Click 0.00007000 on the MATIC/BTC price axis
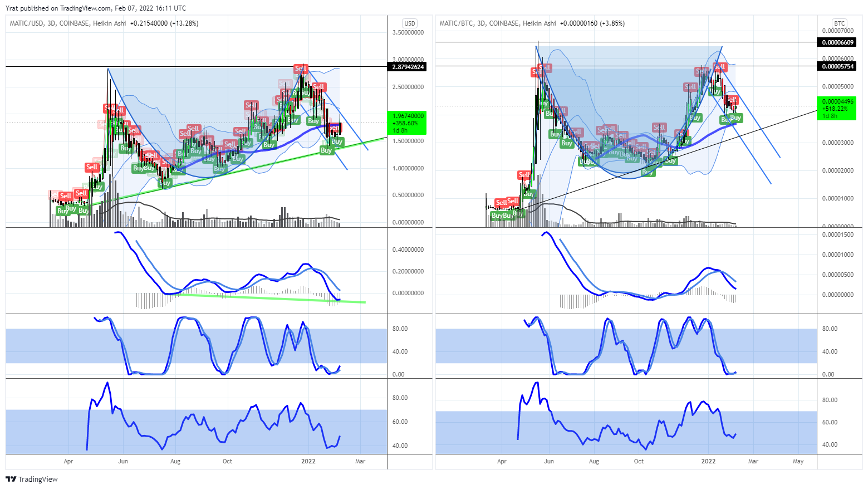 click(x=838, y=31)
